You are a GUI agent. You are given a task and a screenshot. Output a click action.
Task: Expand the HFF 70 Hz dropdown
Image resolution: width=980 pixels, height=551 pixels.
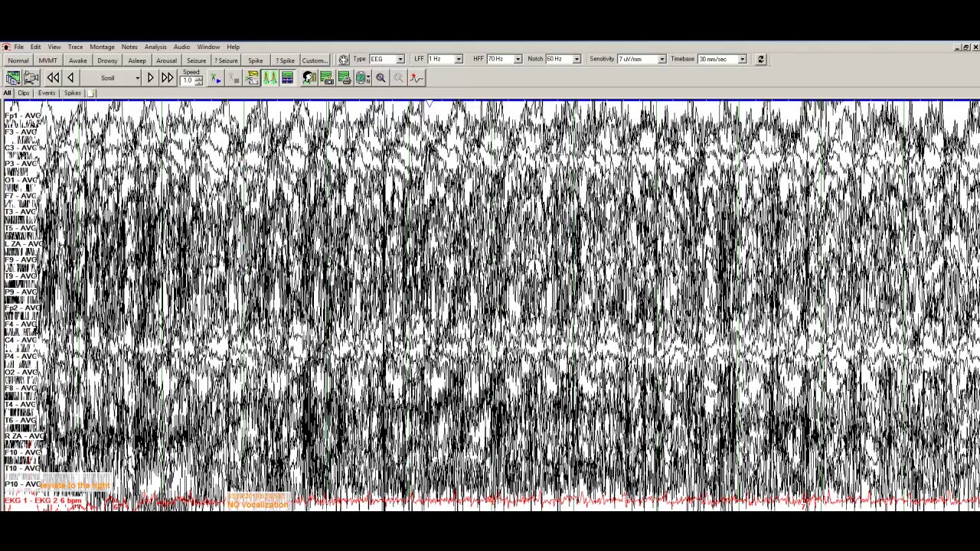pos(518,59)
